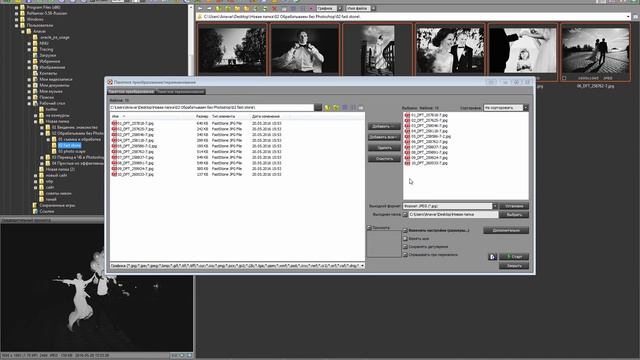The width and height of the screenshot is (640, 360).
Task: Select 05_DPT file in source list
Action: [134, 146]
